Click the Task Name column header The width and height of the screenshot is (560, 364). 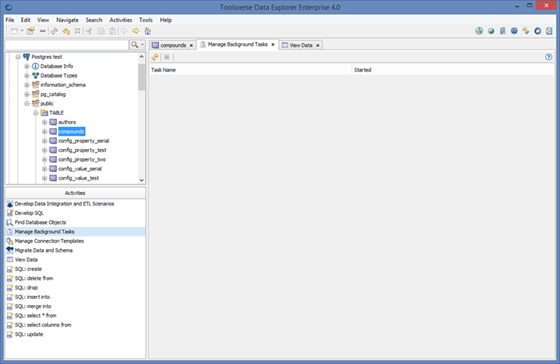[250, 70]
